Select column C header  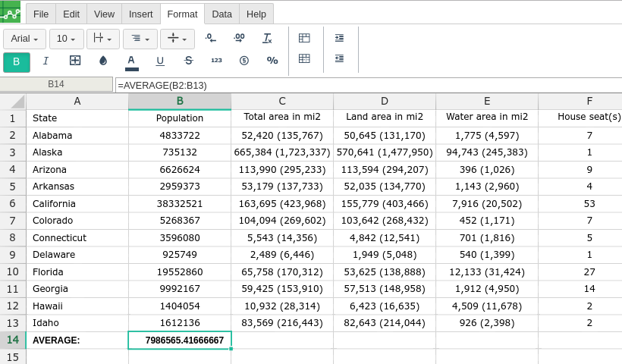pyautogui.click(x=282, y=102)
